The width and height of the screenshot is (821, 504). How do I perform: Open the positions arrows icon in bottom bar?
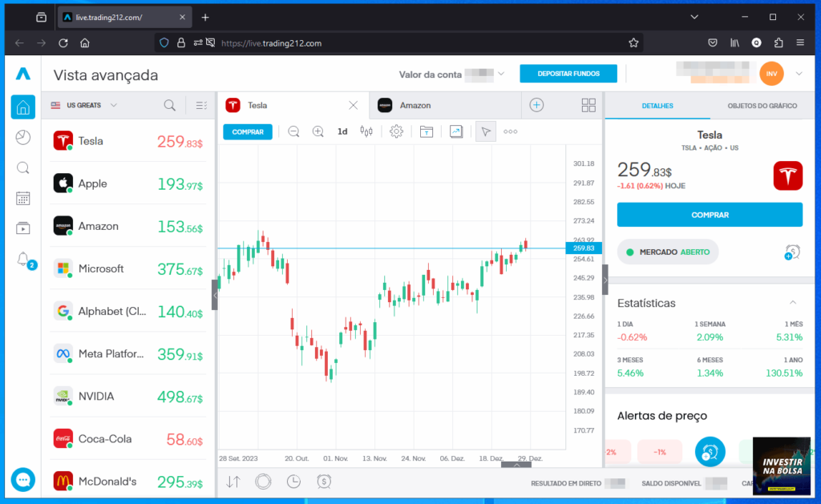[x=233, y=482]
